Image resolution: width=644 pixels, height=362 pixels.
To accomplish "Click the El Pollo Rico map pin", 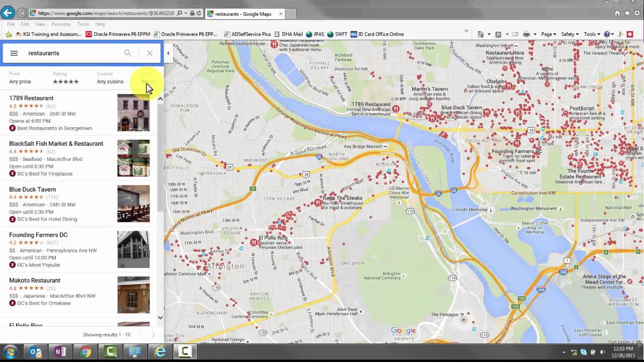I will click(254, 243).
